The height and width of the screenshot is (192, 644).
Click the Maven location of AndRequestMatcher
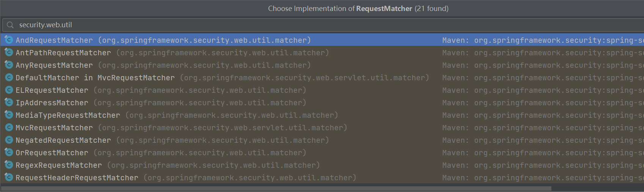[x=543, y=40]
